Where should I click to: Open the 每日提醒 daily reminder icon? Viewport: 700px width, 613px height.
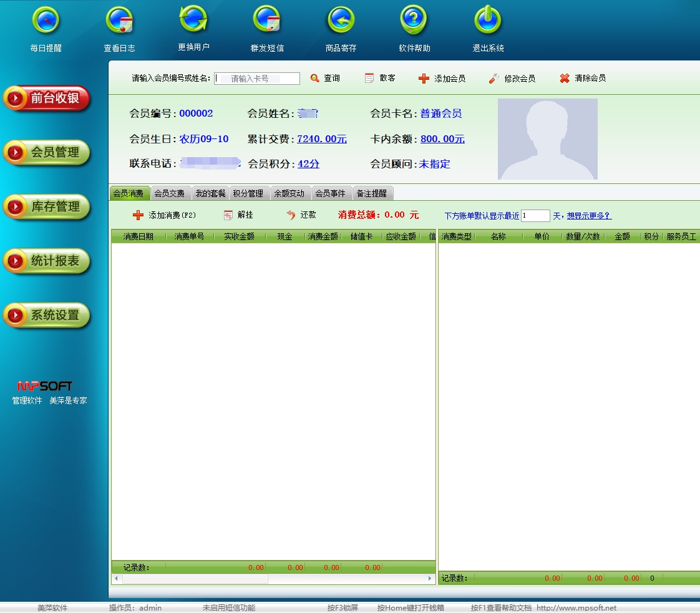point(46,22)
